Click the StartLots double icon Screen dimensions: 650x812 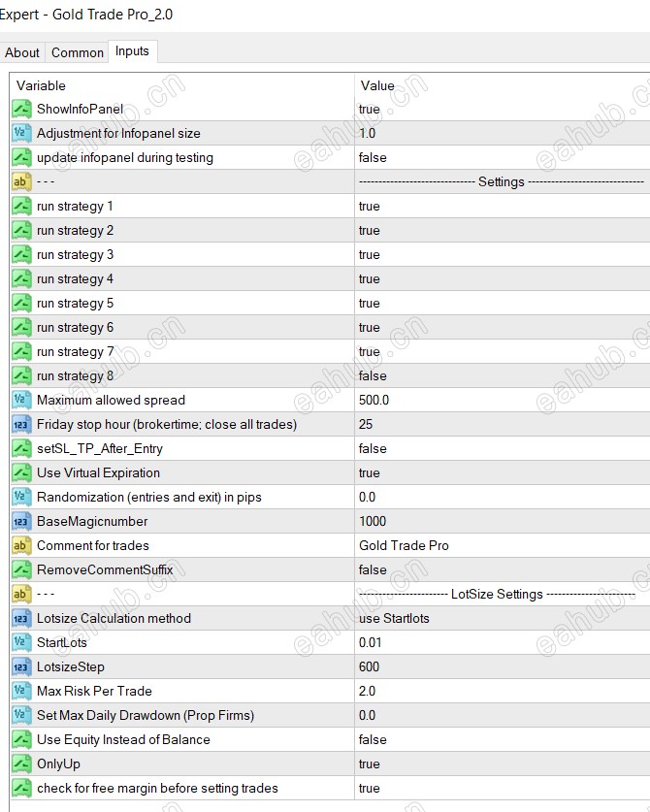coord(21,642)
